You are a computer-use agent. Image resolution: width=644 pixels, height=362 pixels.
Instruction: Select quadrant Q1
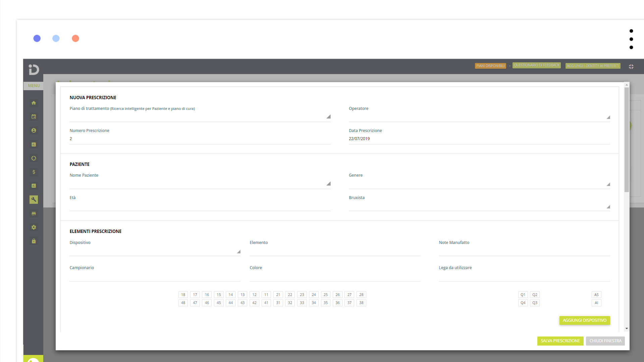523,295
